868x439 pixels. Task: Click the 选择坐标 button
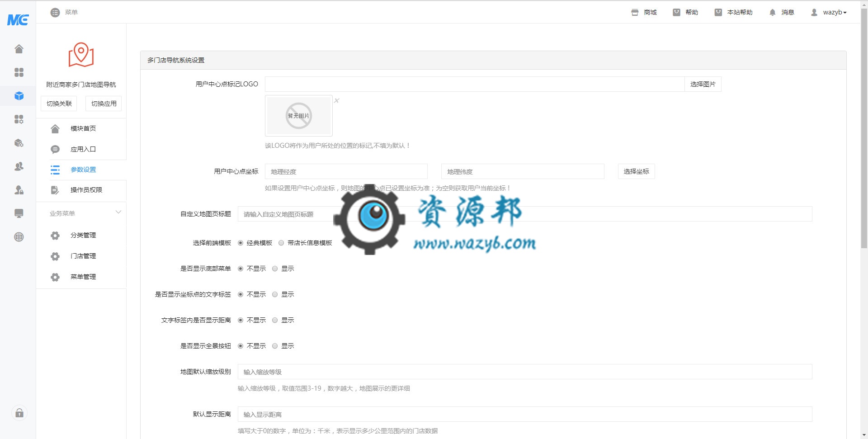point(636,171)
